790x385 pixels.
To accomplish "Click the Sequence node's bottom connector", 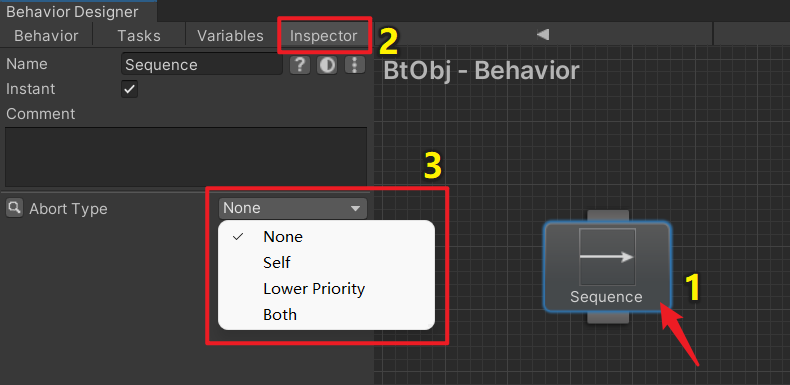I will (x=608, y=317).
